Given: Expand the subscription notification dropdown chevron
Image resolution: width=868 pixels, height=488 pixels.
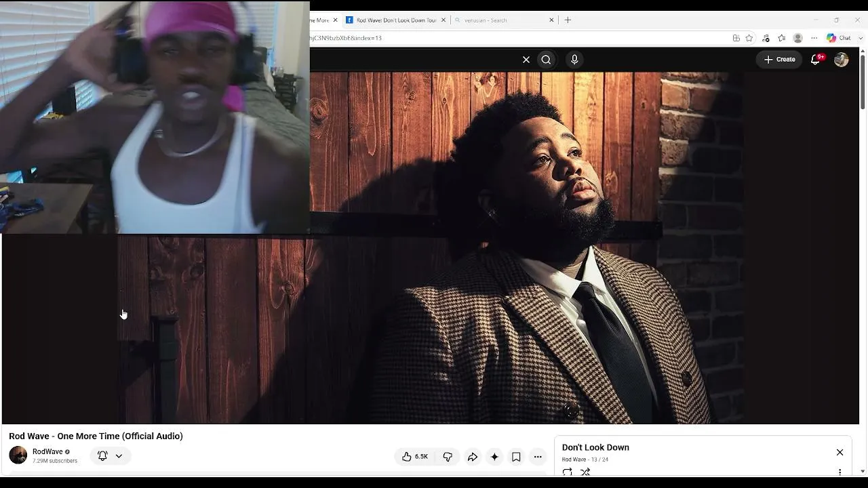Looking at the screenshot, I should click(x=119, y=456).
